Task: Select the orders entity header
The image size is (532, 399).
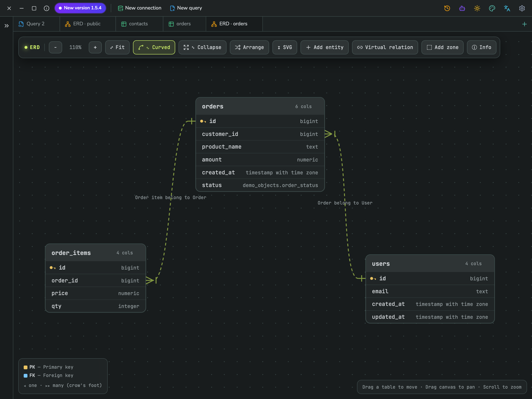Action: [260, 106]
